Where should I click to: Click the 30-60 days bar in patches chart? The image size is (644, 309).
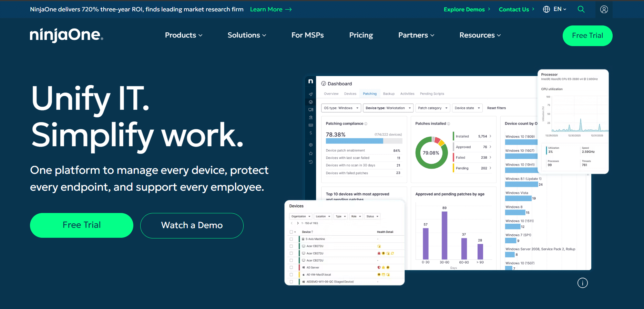click(x=444, y=235)
